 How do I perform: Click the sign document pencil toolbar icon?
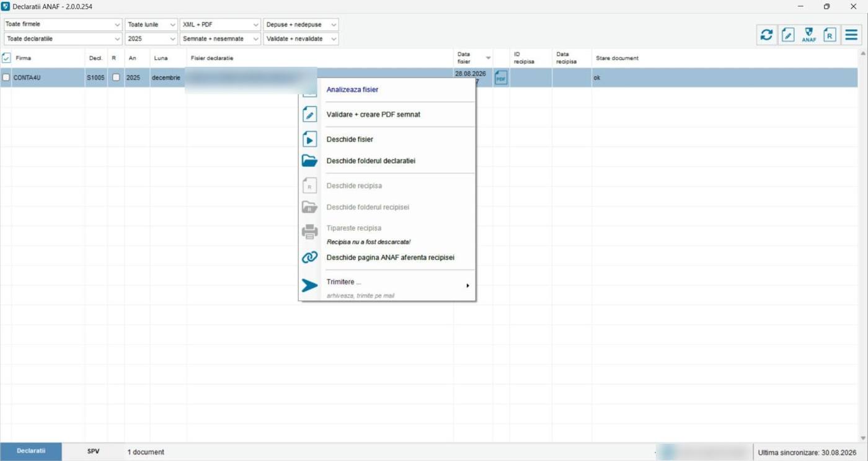788,35
